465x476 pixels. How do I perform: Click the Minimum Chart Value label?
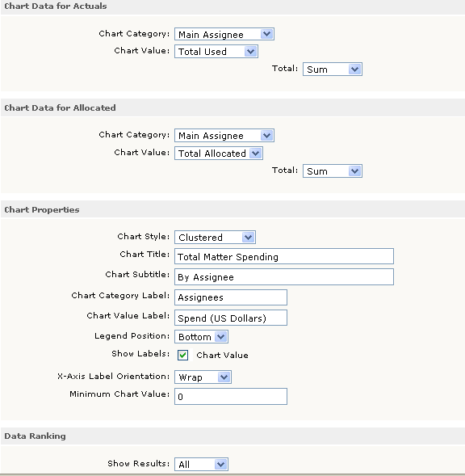[x=119, y=394]
